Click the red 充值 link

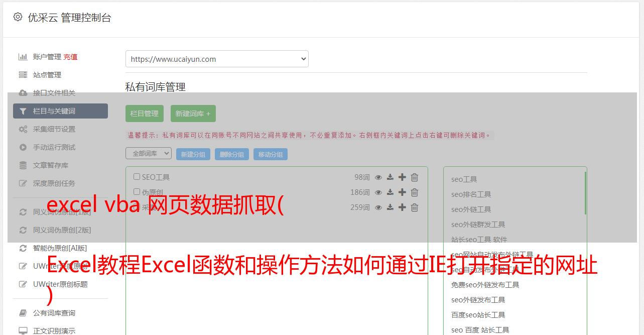click(x=70, y=57)
